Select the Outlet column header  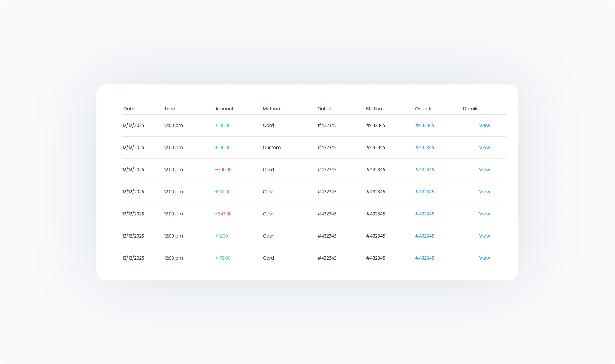click(x=324, y=109)
